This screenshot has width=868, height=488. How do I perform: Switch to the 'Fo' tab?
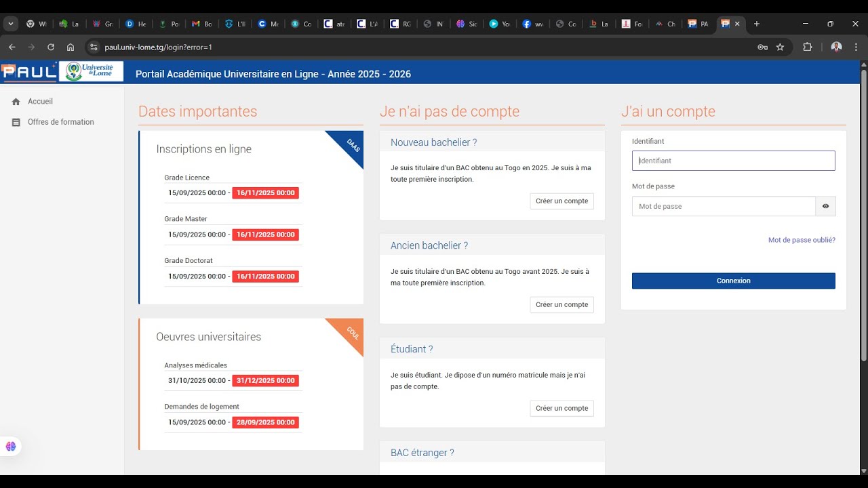[632, 24]
